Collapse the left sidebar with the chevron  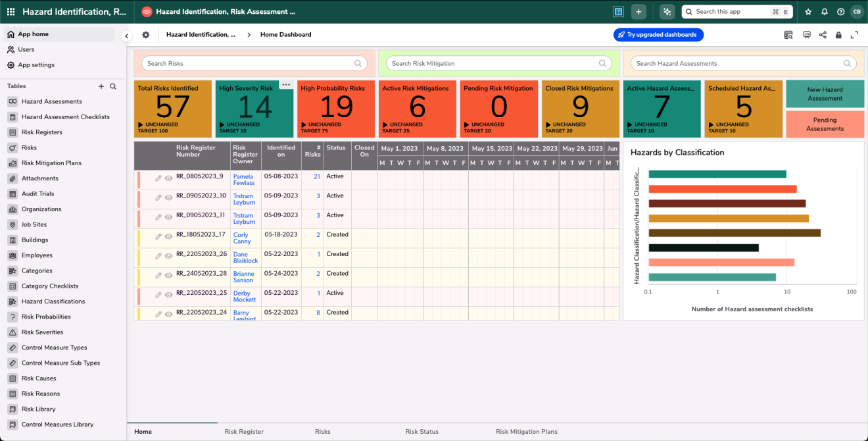pos(126,36)
